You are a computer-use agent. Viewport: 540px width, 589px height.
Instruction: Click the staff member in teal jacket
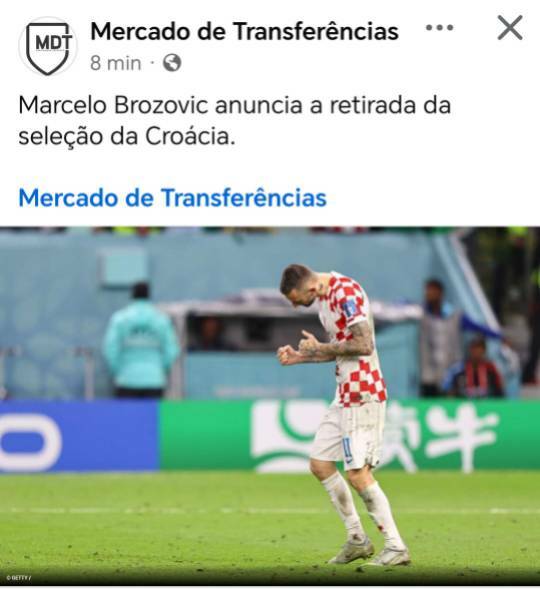coord(140,340)
